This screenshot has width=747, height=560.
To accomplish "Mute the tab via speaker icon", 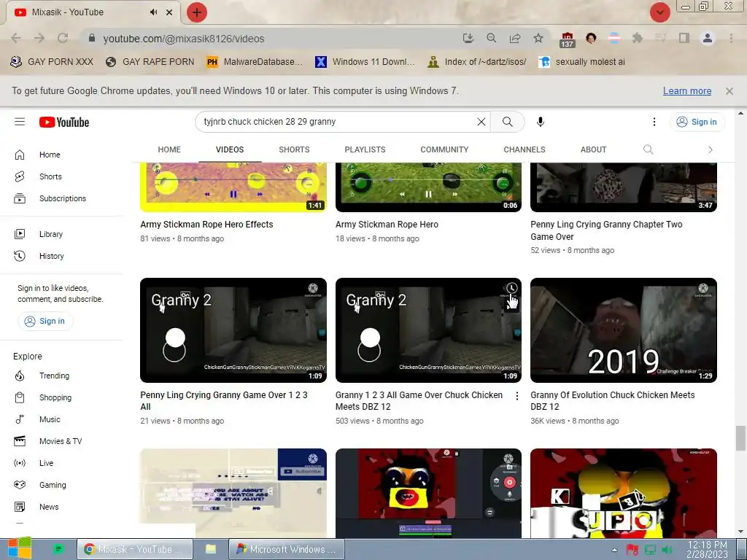I will click(153, 12).
